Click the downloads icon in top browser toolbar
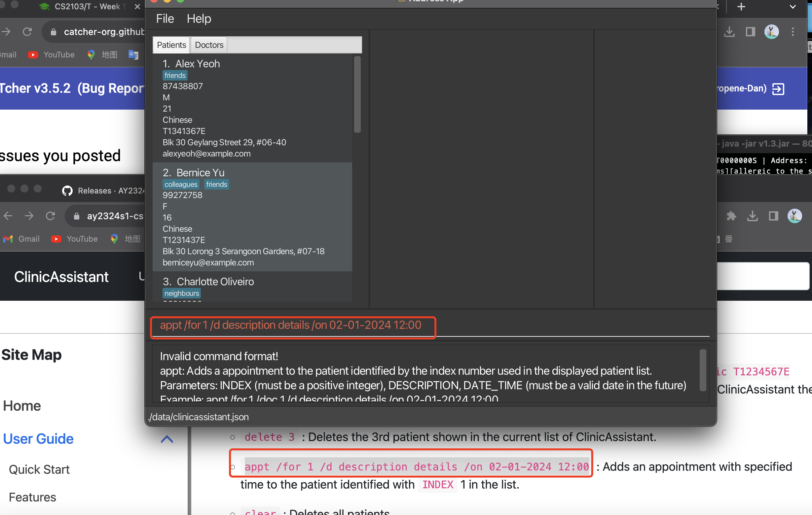Image resolution: width=812 pixels, height=515 pixels. pos(729,32)
